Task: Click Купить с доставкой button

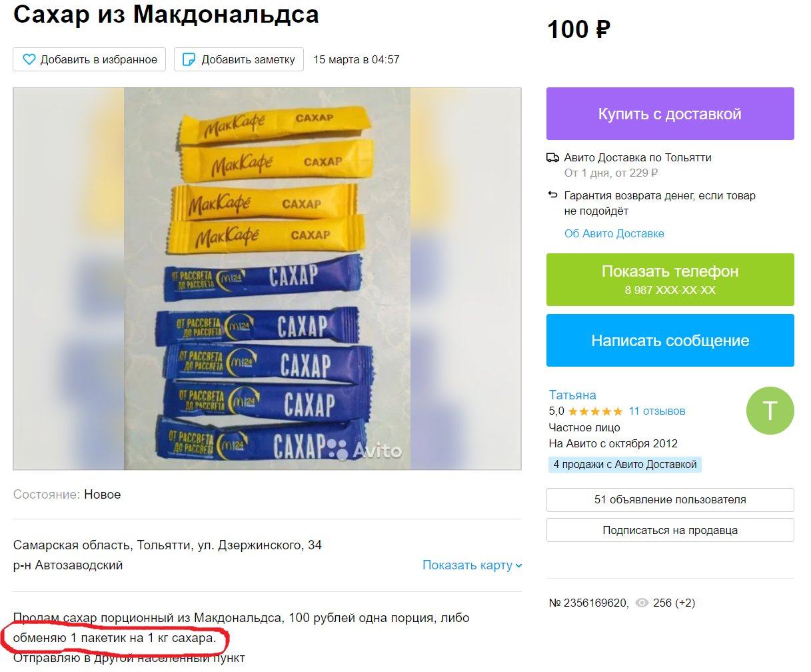Action: coord(670,114)
